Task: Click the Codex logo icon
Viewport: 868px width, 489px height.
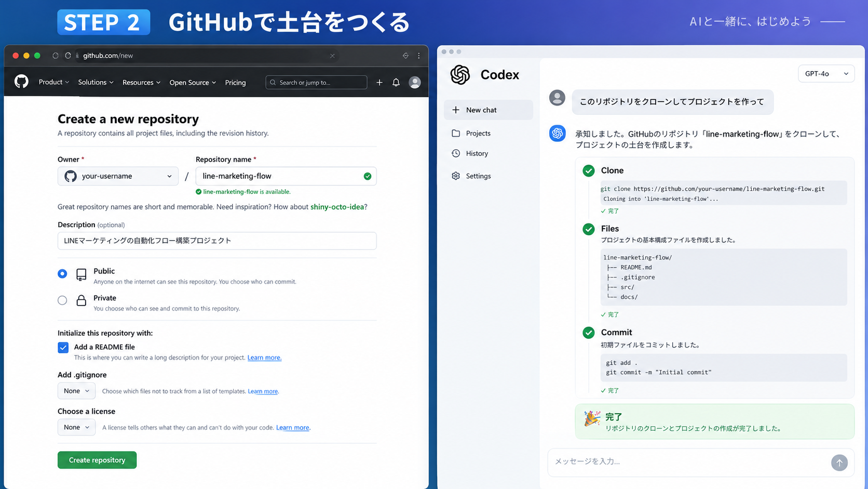Action: click(460, 75)
